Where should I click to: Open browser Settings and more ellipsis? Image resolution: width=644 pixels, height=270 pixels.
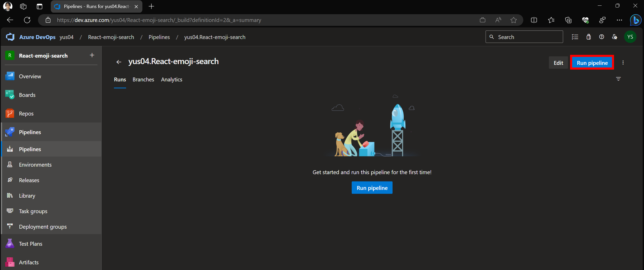(x=619, y=20)
